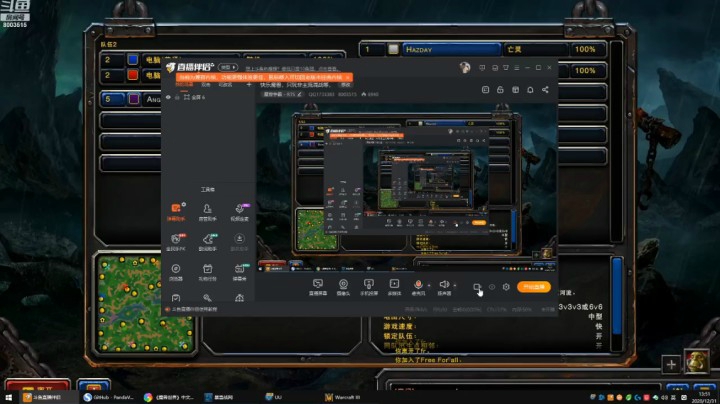Open the danmaku assistant tool in the toolbox

click(176, 212)
